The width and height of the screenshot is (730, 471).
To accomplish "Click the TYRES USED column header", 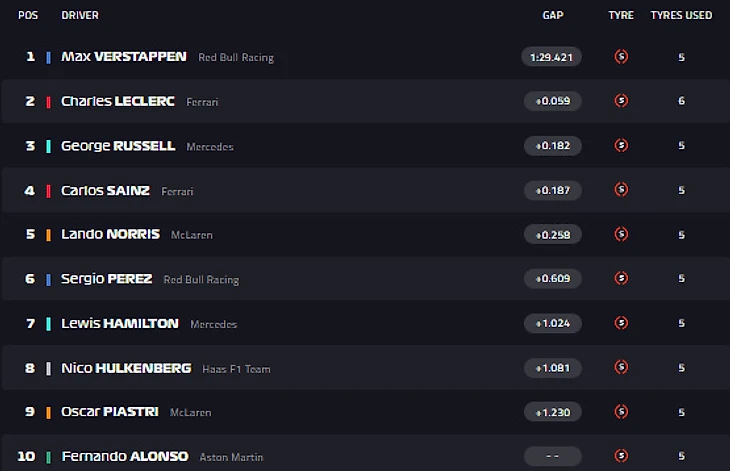I will click(681, 15).
